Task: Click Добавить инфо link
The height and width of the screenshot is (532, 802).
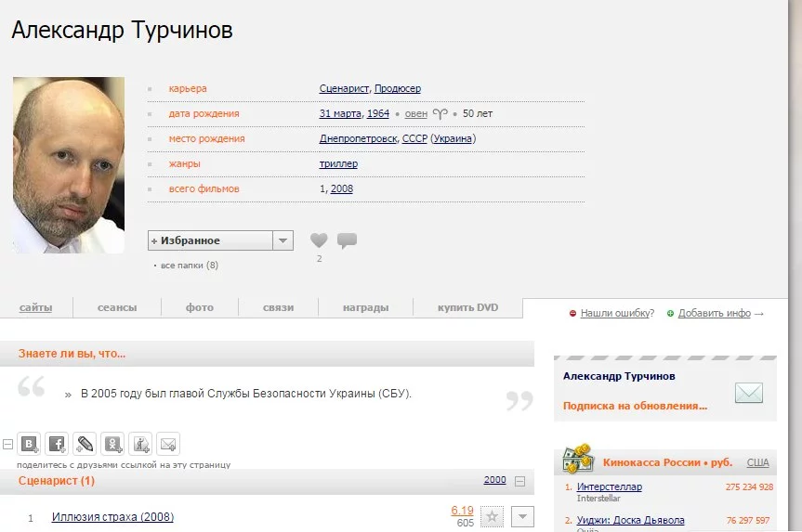Action: [715, 313]
